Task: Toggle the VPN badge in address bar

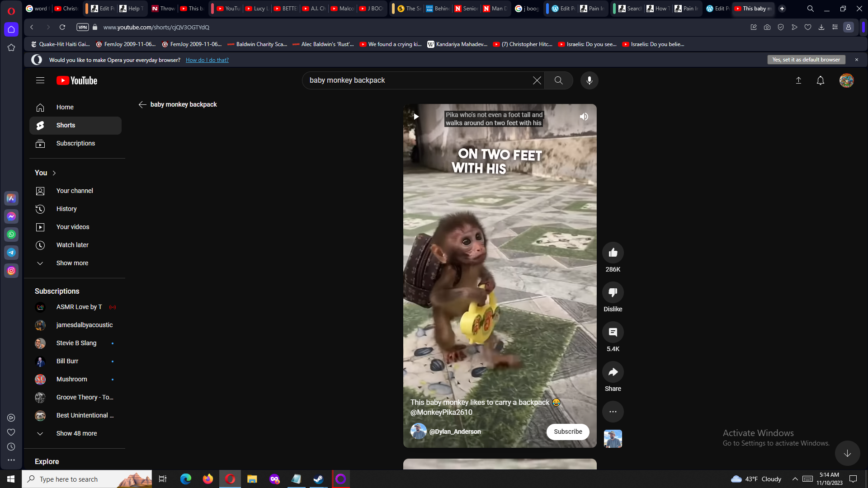Action: [x=82, y=27]
